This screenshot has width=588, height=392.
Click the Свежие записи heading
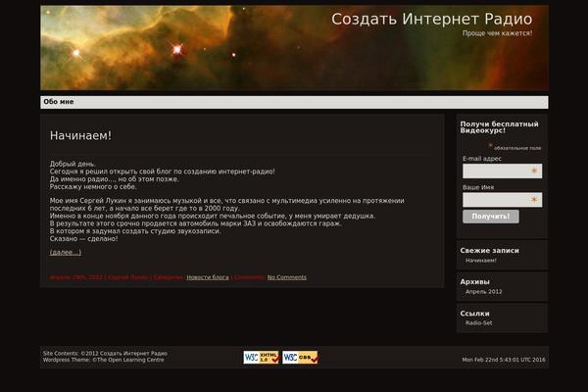pos(489,250)
